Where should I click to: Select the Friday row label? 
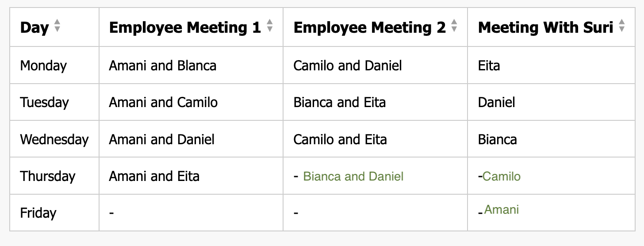38,213
